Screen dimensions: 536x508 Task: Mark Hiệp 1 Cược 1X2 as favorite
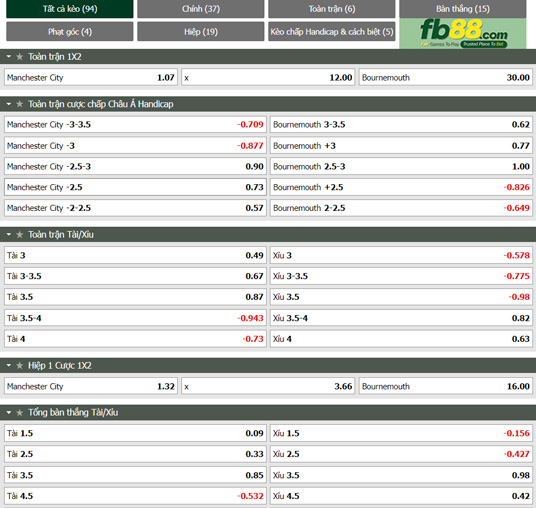pos(19,365)
